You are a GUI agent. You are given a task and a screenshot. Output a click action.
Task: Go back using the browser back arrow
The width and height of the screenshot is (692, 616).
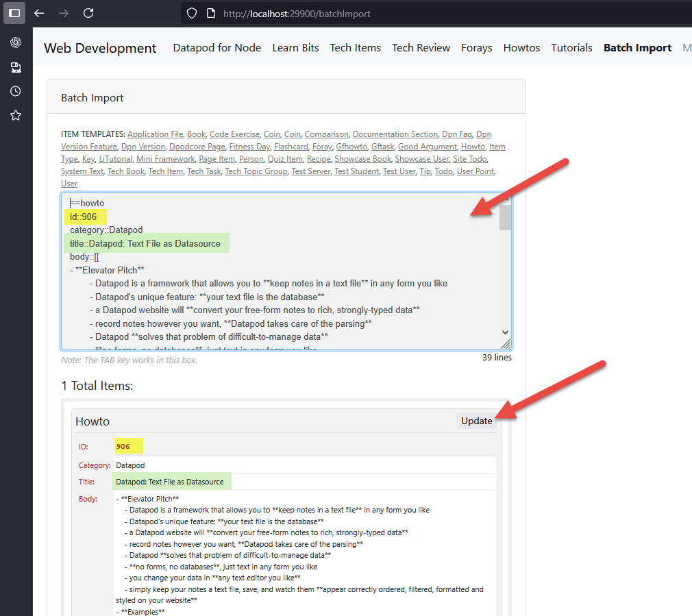(x=39, y=13)
